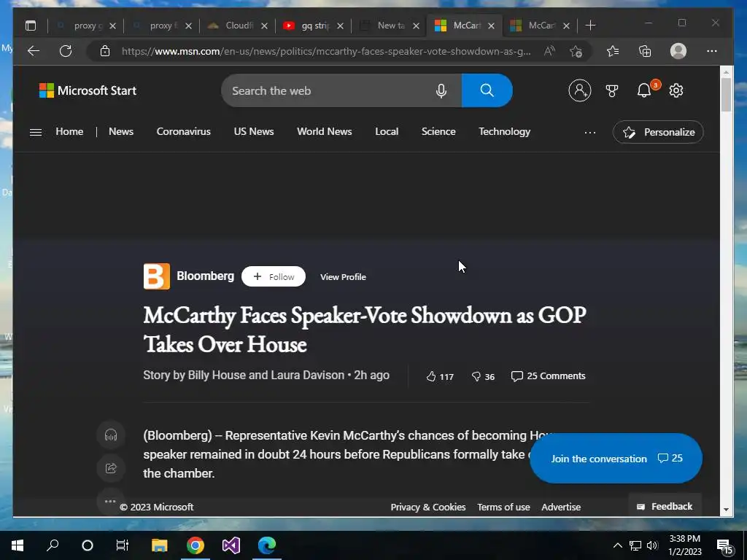This screenshot has height=560, width=747.
Task: Open a new tab with the plus icon
Action: (590, 26)
